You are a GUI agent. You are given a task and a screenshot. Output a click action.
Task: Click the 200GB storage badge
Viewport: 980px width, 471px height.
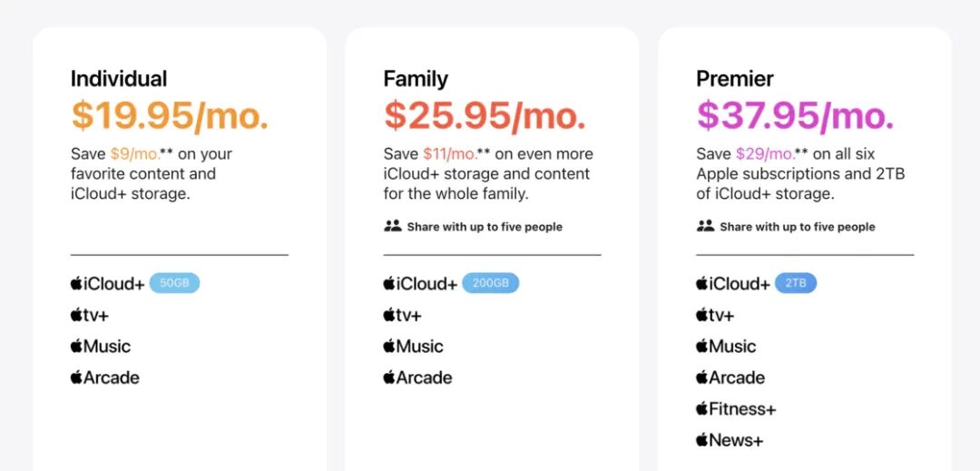pos(491,284)
